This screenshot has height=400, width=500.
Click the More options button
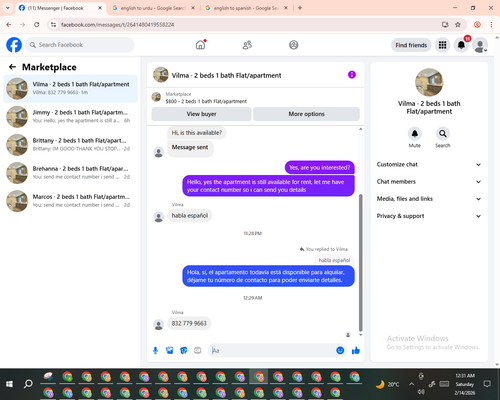[x=306, y=114]
